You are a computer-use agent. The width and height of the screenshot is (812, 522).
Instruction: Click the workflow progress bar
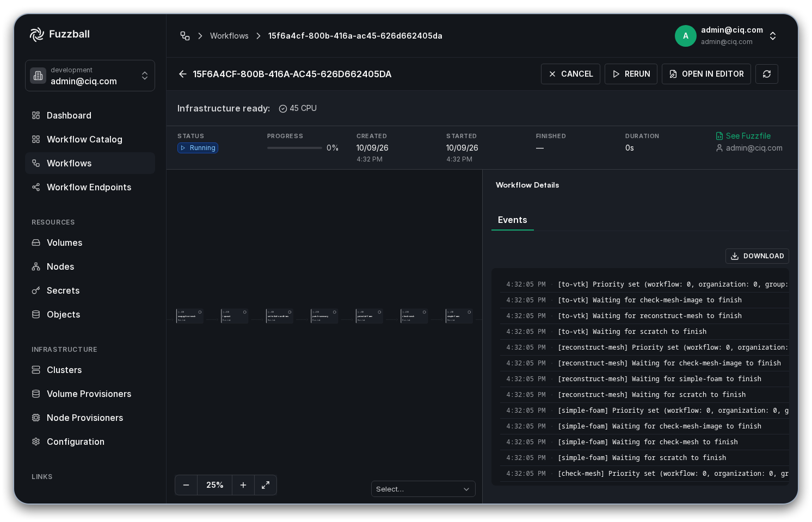tap(294, 148)
